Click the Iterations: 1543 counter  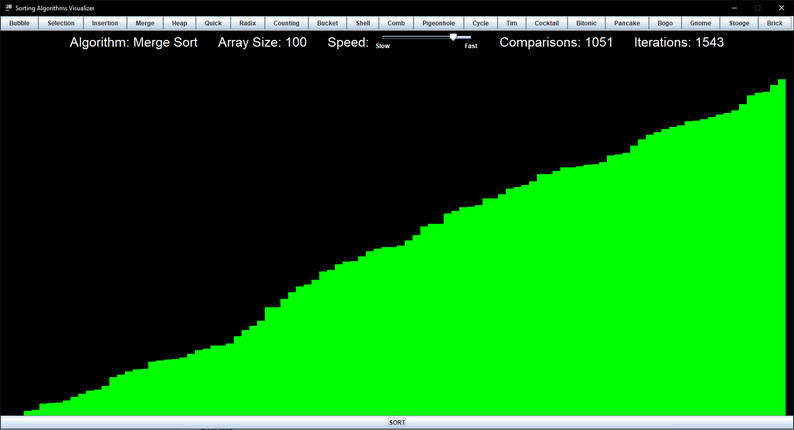pos(679,43)
